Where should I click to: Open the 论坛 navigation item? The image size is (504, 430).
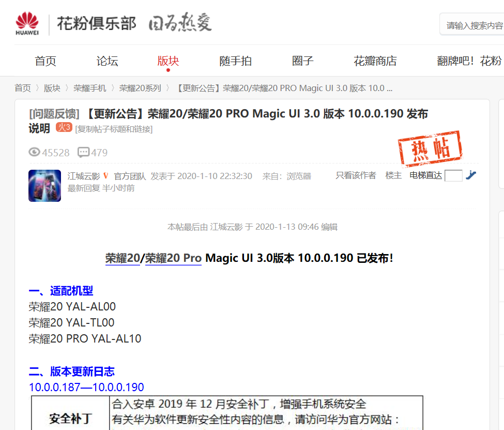click(107, 61)
